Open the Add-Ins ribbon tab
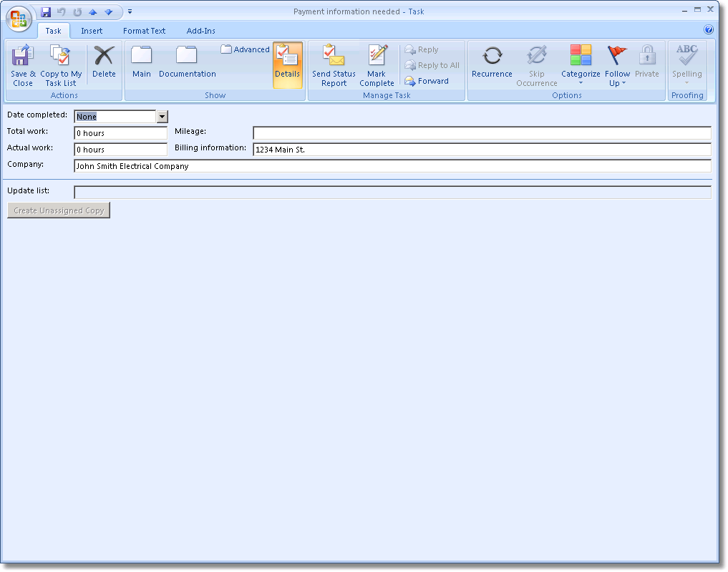Viewport: 728px width, 572px height. [200, 31]
